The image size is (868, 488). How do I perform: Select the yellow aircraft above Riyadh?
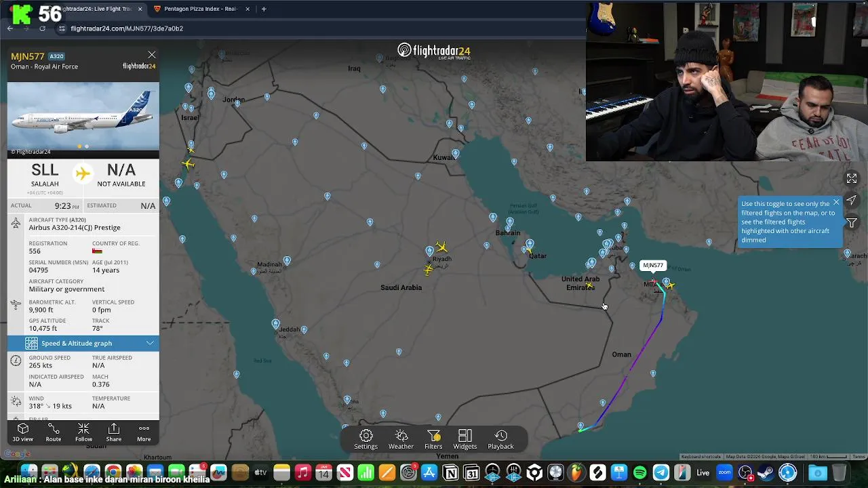(441, 247)
